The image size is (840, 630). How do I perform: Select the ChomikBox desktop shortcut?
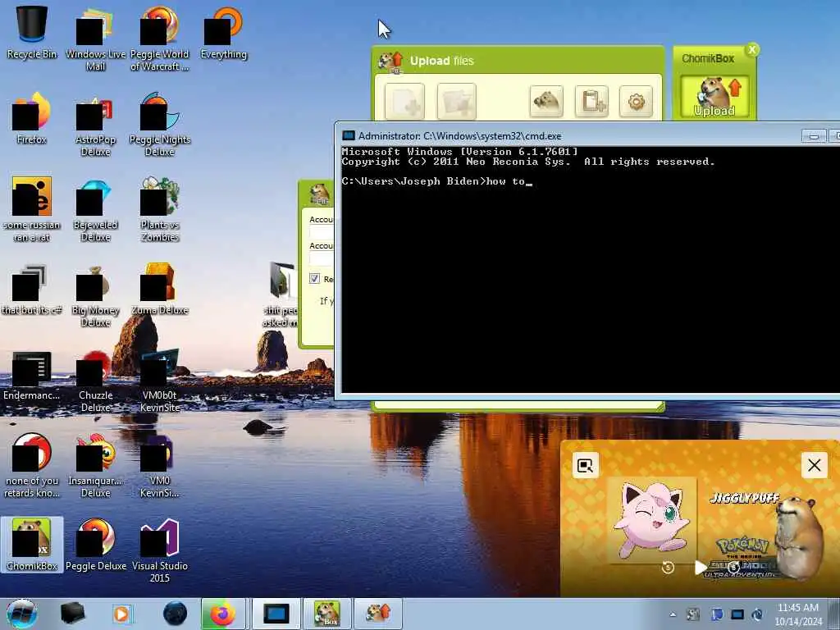[x=32, y=545]
